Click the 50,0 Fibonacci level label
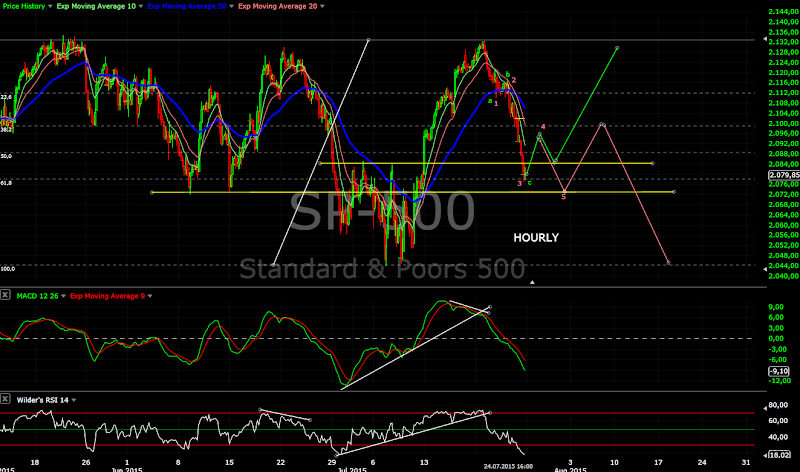This screenshot has width=800, height=472. pos(6,156)
